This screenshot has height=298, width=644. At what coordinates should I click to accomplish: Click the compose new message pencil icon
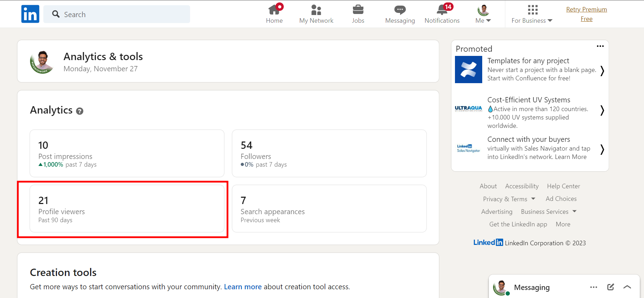pos(610,287)
